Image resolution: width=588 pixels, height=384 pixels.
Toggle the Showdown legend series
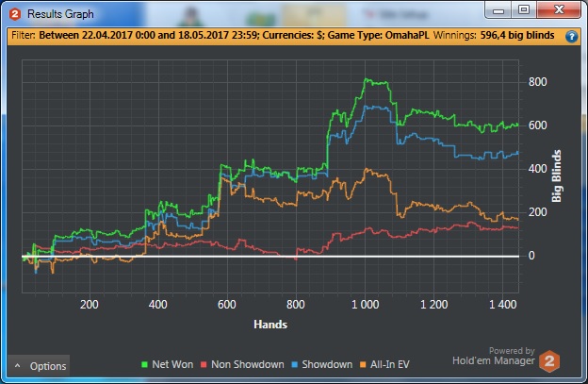click(x=322, y=364)
